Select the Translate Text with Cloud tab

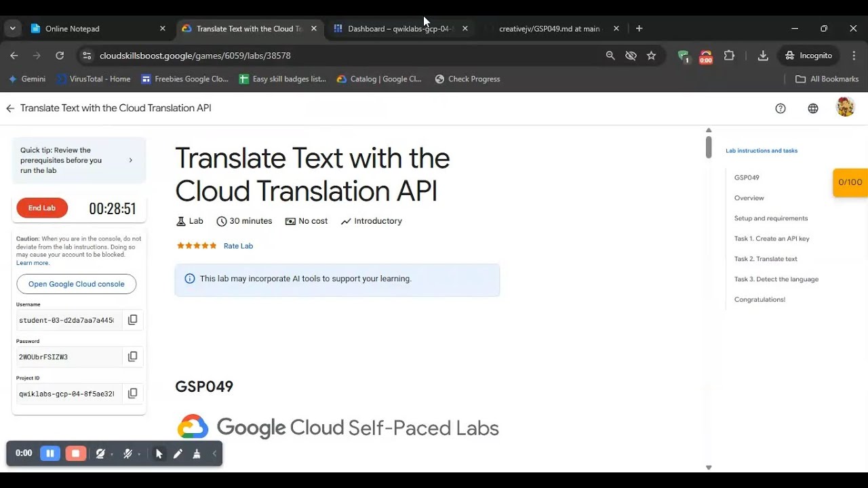pyautogui.click(x=248, y=28)
